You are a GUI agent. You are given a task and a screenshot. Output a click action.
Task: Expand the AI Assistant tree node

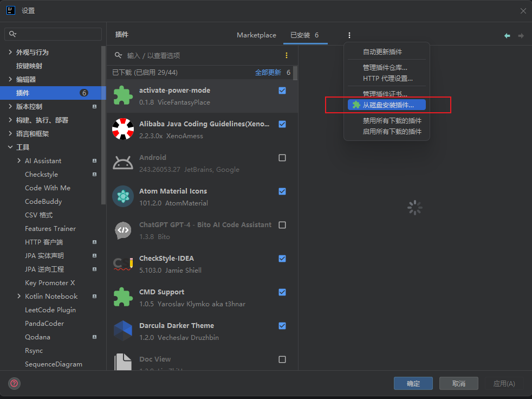coord(19,160)
